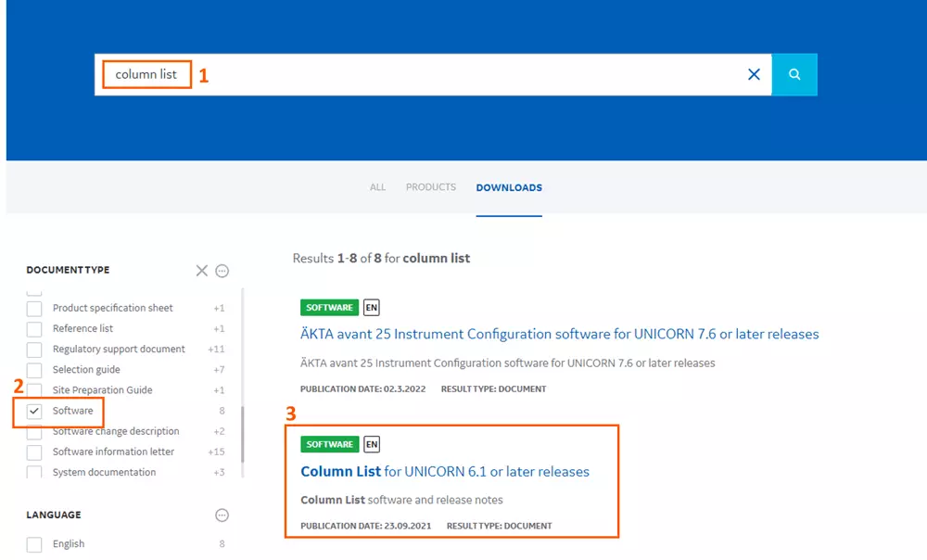927x560 pixels.
Task: Tick the Selection guide checkbox
Action: (34, 370)
